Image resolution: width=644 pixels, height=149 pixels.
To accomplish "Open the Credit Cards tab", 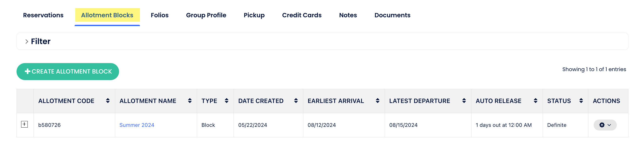I will point(302,15).
